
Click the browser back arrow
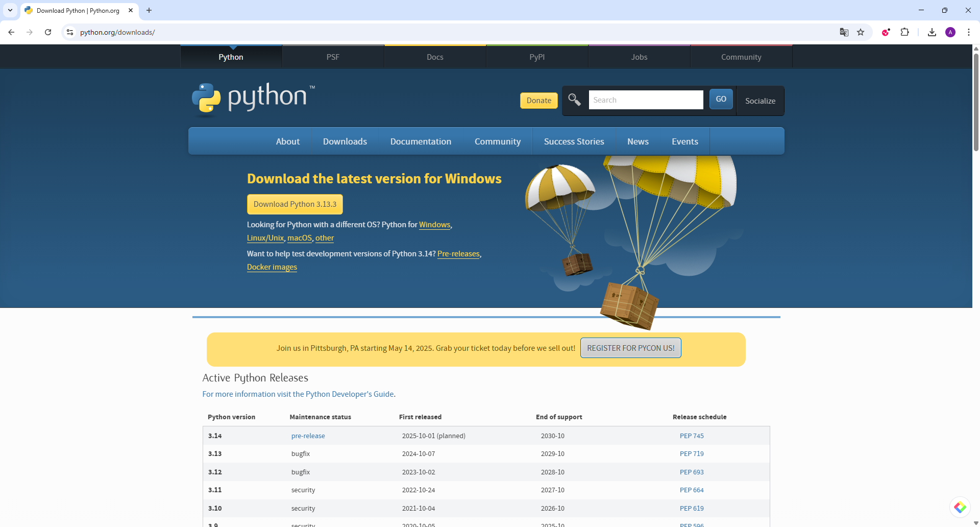(x=11, y=32)
